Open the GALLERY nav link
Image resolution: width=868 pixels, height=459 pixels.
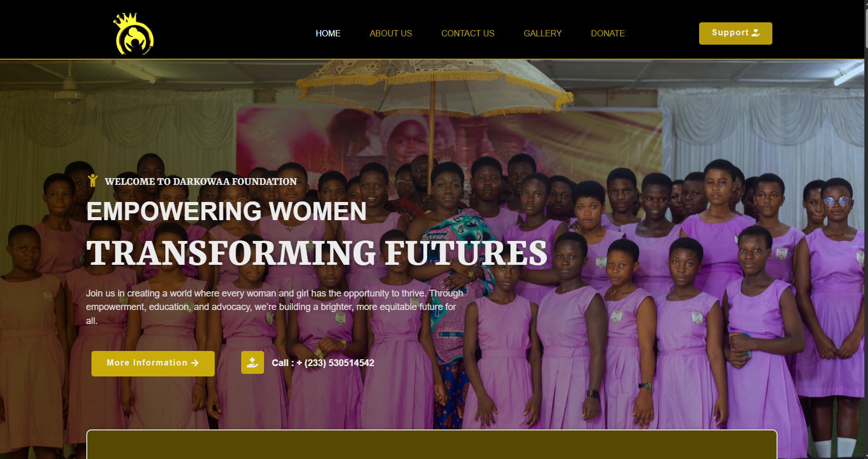click(543, 33)
